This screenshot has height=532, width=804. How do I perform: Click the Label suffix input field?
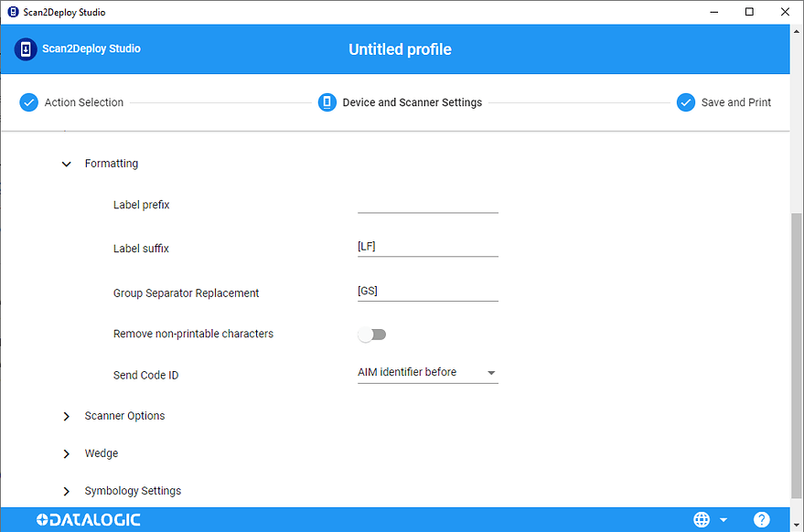coord(427,245)
